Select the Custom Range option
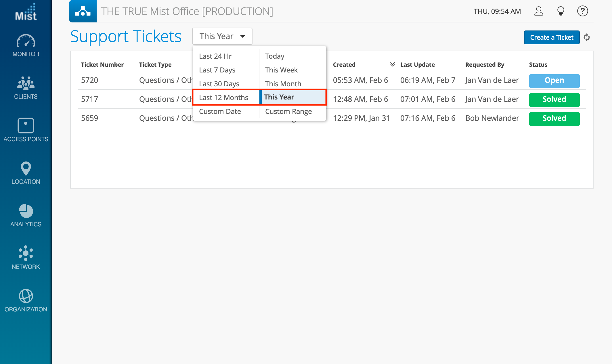Image resolution: width=612 pixels, height=364 pixels. [x=288, y=111]
